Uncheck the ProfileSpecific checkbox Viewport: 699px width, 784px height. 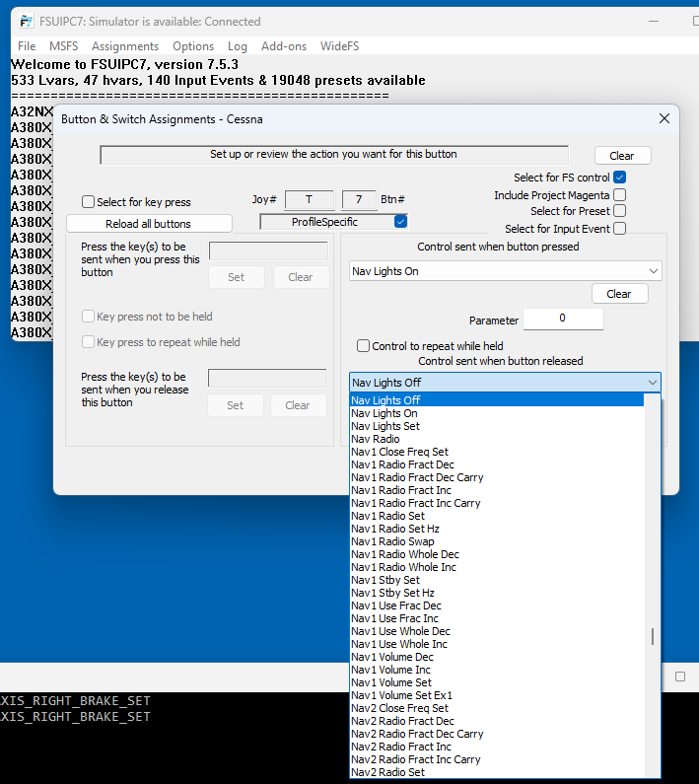[x=400, y=222]
